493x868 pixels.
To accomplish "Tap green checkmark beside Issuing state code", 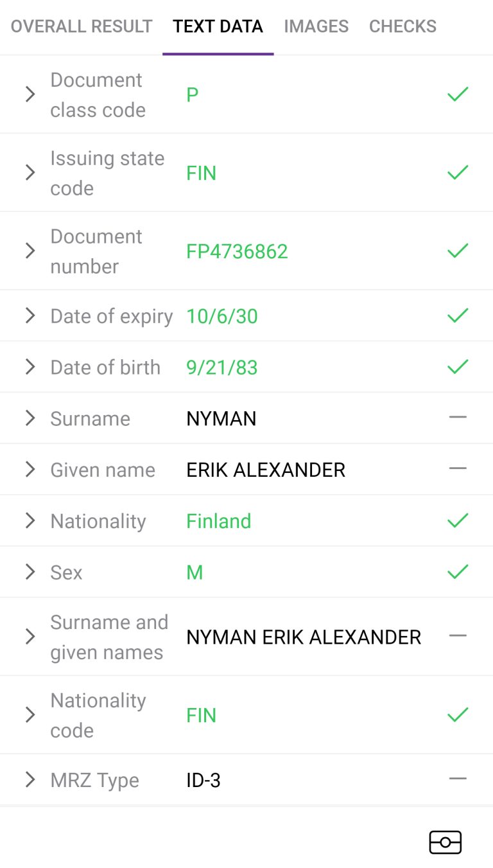I will pos(458,172).
